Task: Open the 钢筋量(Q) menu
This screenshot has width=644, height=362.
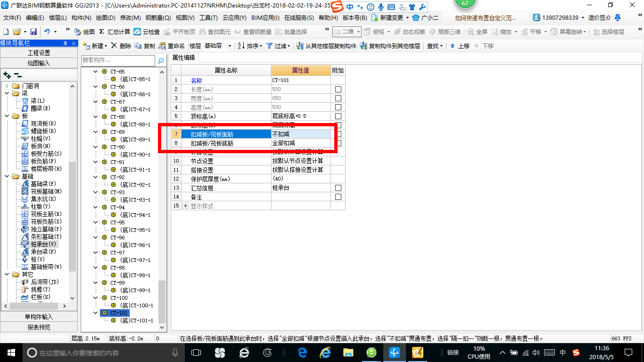Action: [x=158, y=17]
